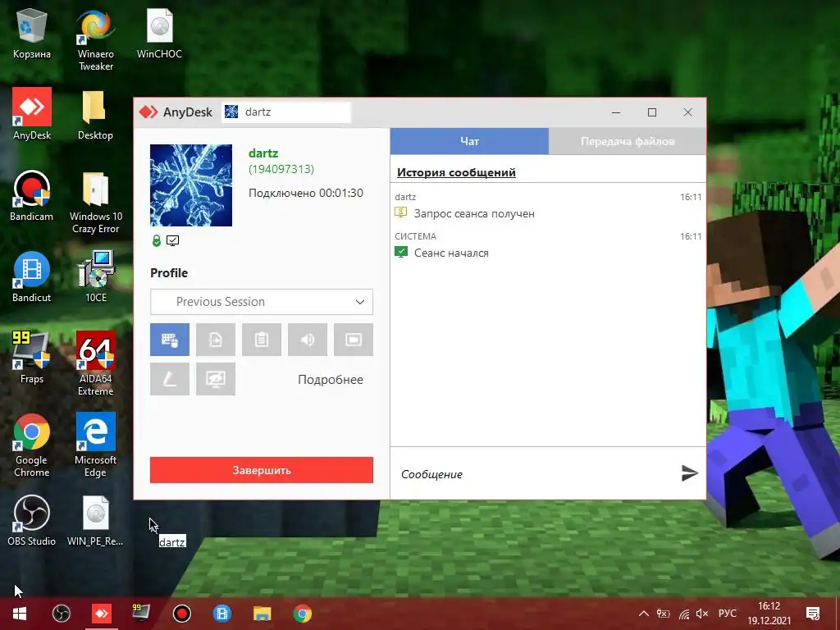Screen dimensions: 840x630
Task: Send the chat message with arrow icon
Action: [x=689, y=473]
